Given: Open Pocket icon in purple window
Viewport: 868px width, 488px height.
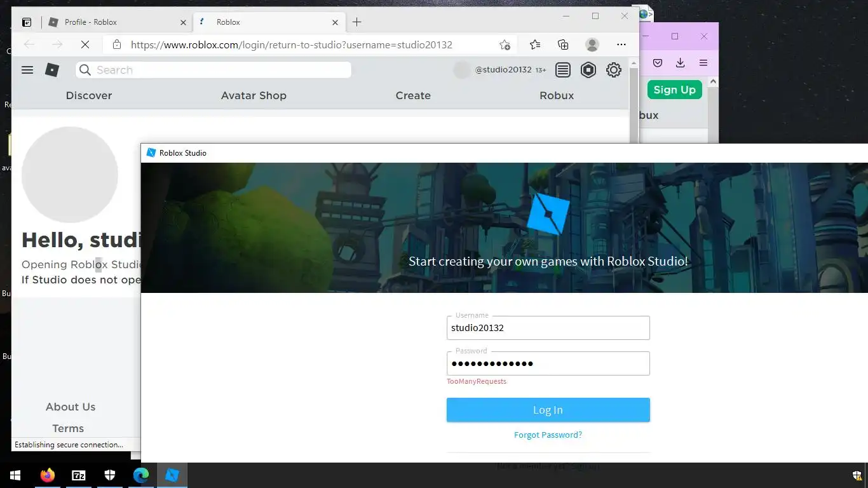Looking at the screenshot, I should click(x=658, y=62).
